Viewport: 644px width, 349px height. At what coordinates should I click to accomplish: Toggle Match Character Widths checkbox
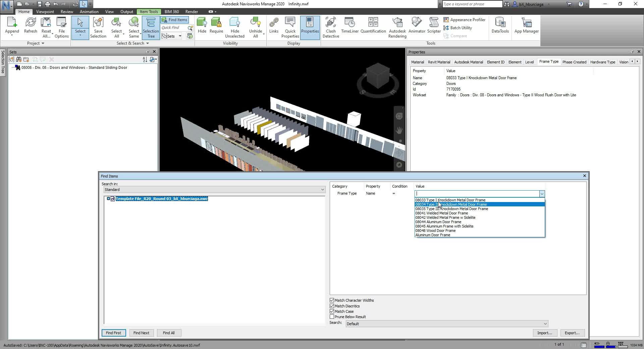coord(332,300)
